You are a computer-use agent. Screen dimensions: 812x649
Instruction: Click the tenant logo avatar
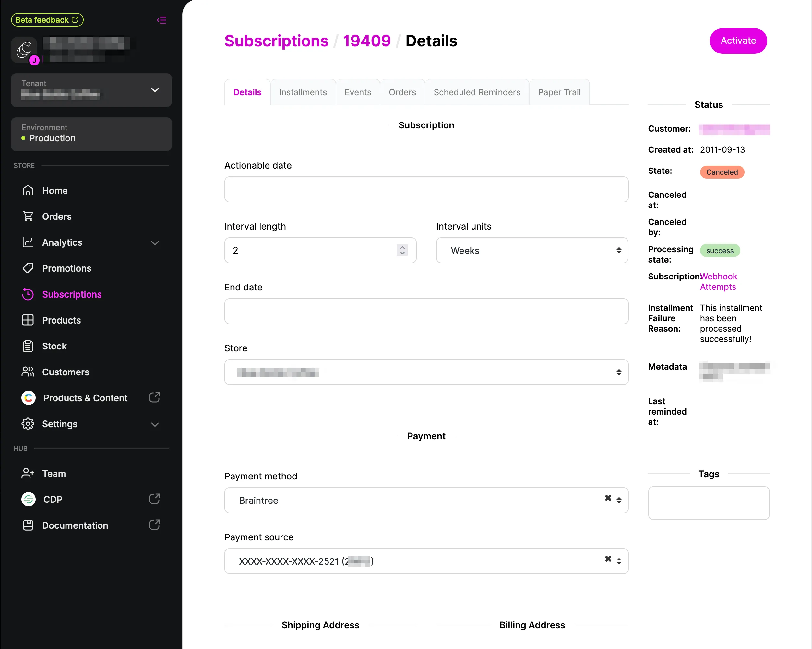(24, 50)
